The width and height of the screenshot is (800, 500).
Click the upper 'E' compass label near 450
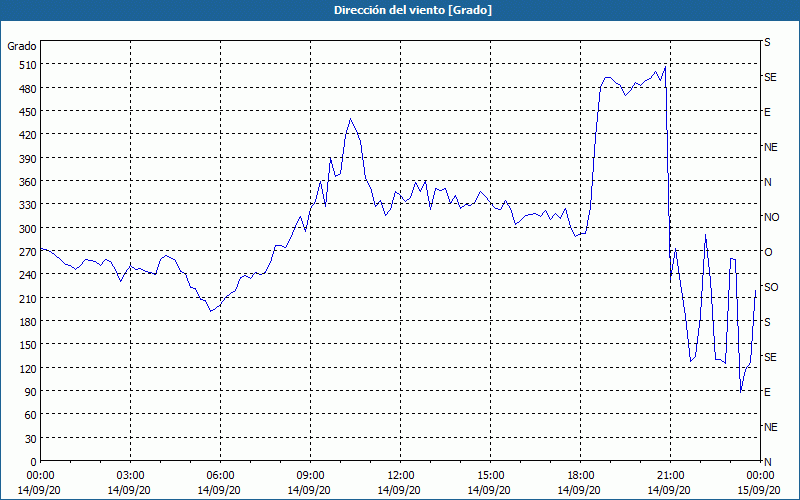767,112
